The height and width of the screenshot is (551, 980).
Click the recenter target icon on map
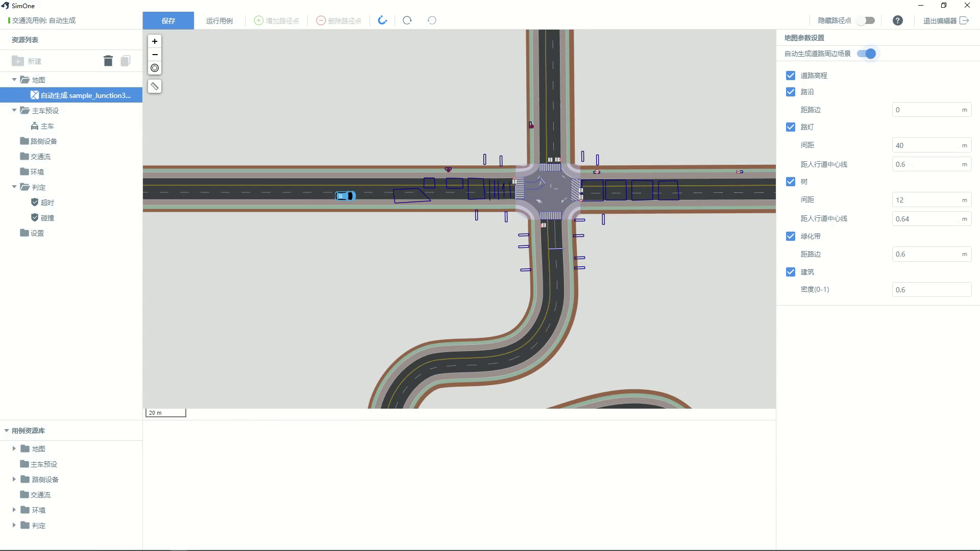[155, 68]
